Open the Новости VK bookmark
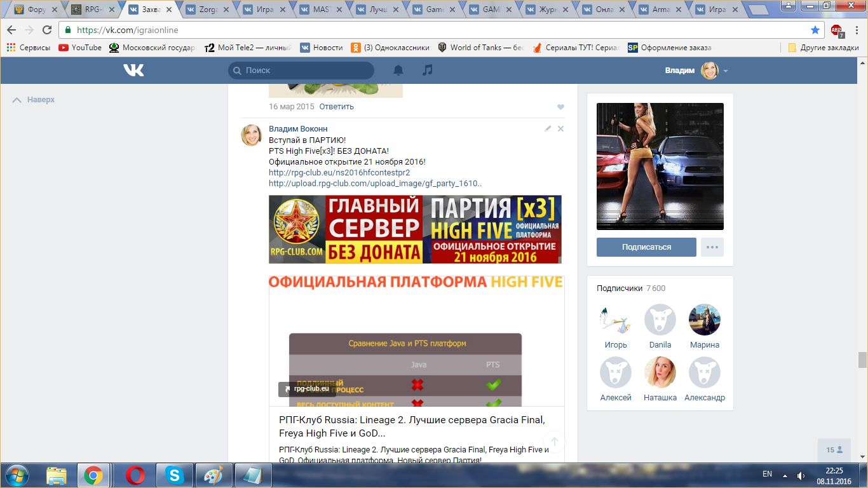Screen dimensions: 868x488 322,48
